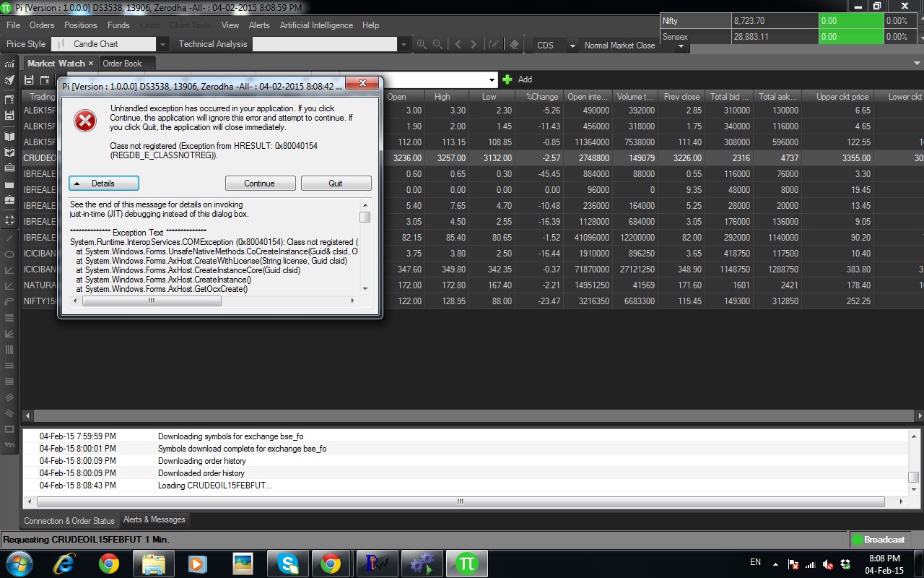Click the muted volume tray icon
Image resolution: width=924 pixels, height=578 pixels.
pyautogui.click(x=828, y=564)
